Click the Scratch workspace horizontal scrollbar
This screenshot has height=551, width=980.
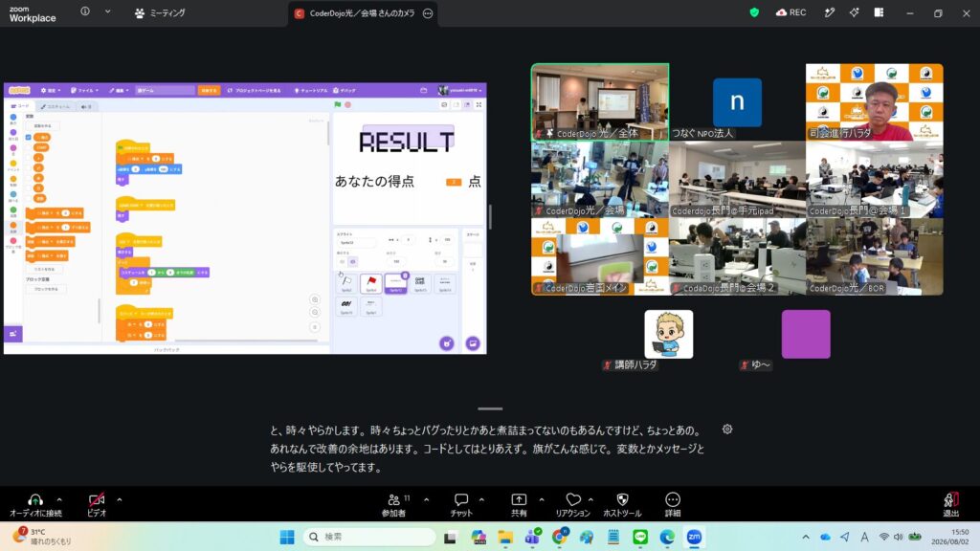[x=246, y=341]
